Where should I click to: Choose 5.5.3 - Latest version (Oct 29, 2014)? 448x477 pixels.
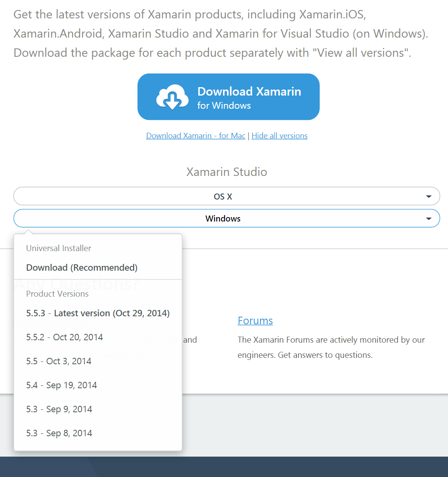coord(98,313)
